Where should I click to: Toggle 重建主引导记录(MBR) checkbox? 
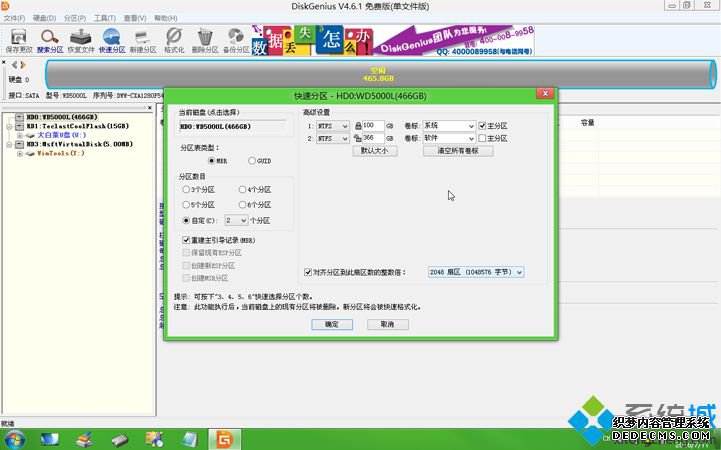point(186,240)
